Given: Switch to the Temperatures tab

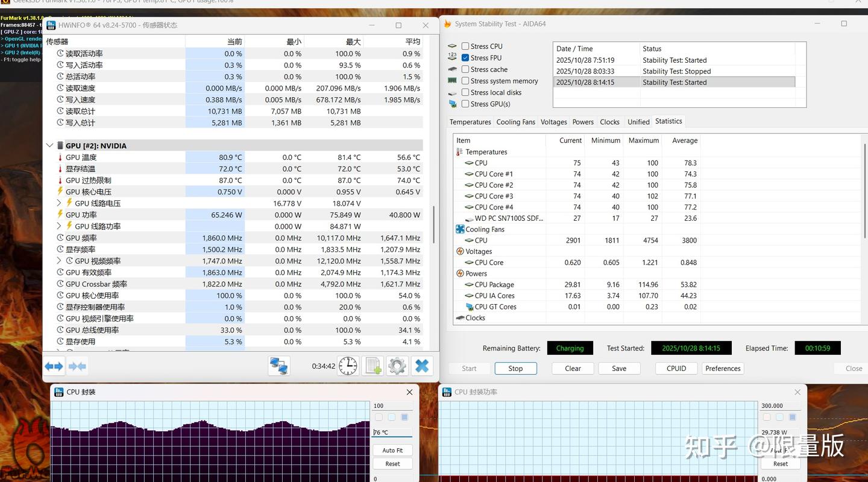Looking at the screenshot, I should click(470, 122).
